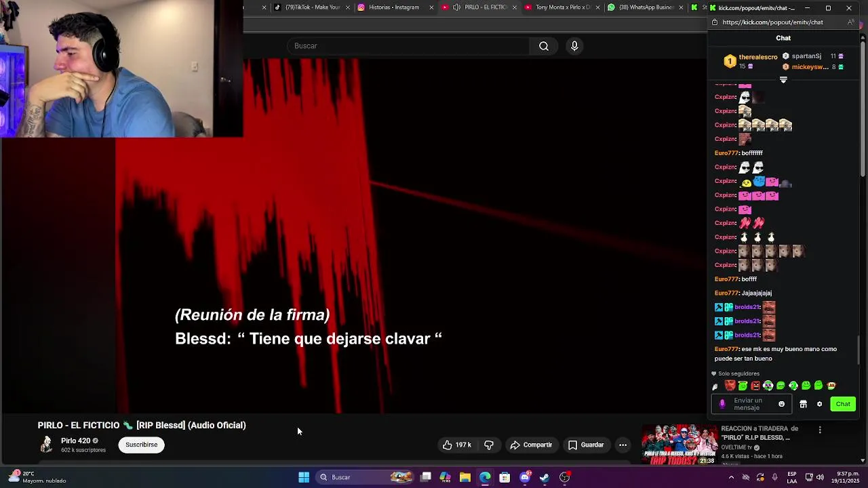868x488 pixels.
Task: Click spartanSj in chat leaderboard
Action: (806, 56)
